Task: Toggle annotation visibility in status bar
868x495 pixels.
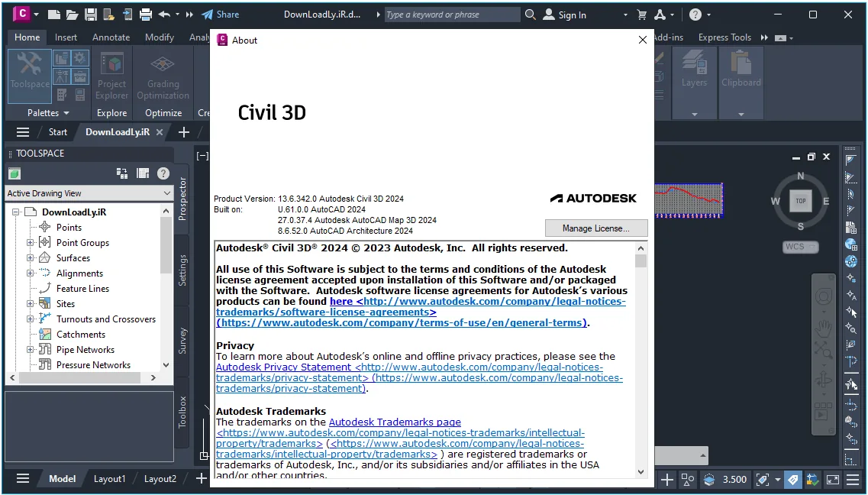Action: (792, 480)
